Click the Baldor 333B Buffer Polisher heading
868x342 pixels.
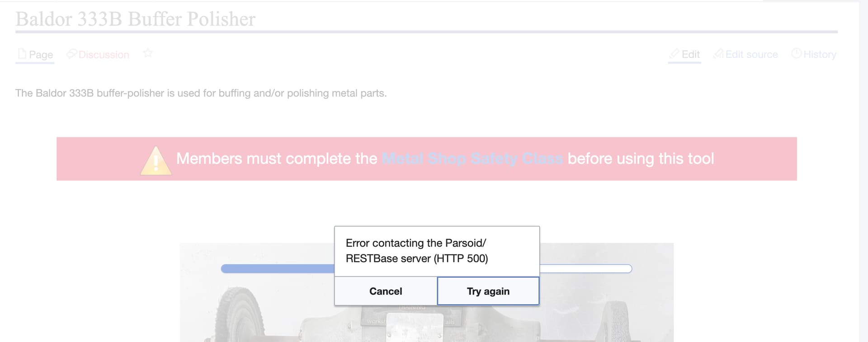pos(136,19)
